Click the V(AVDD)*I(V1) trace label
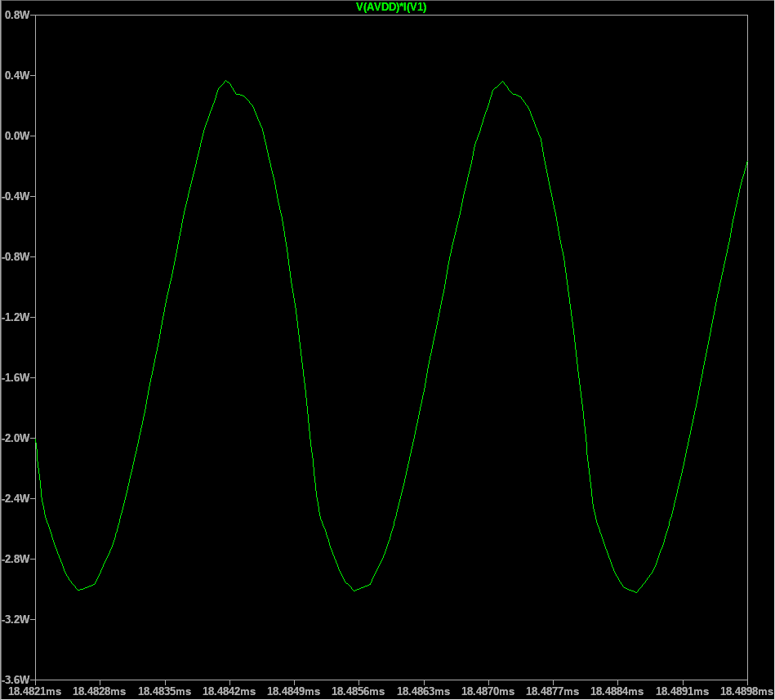The image size is (775, 700). pyautogui.click(x=391, y=7)
